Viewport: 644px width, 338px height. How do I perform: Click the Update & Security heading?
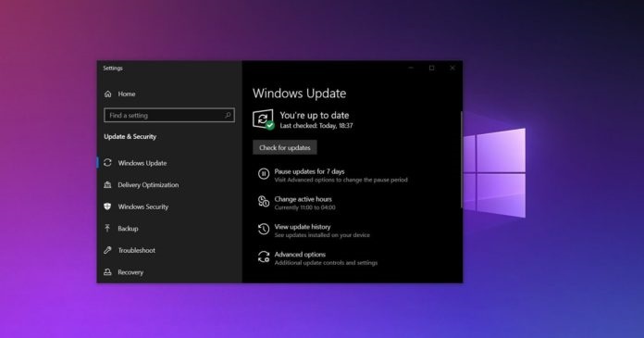(130, 136)
